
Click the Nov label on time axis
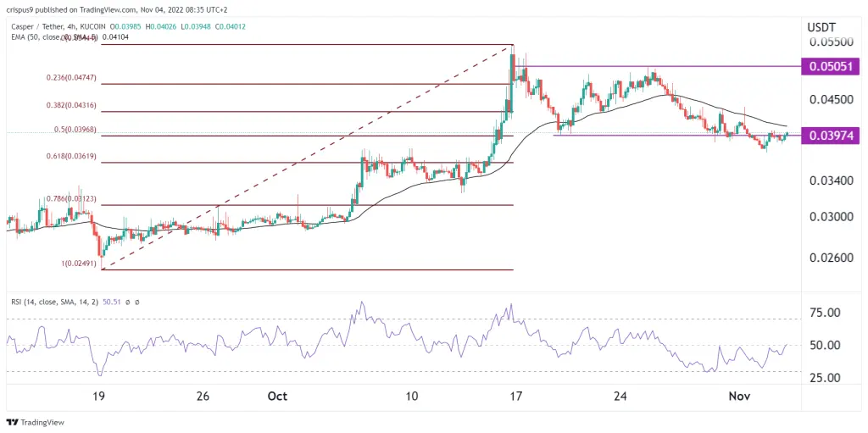coord(739,397)
